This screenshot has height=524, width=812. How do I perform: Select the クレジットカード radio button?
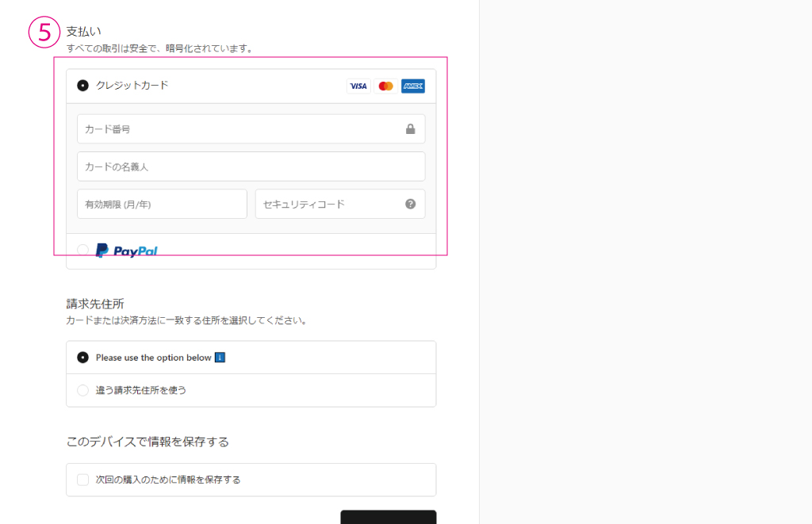[82, 86]
